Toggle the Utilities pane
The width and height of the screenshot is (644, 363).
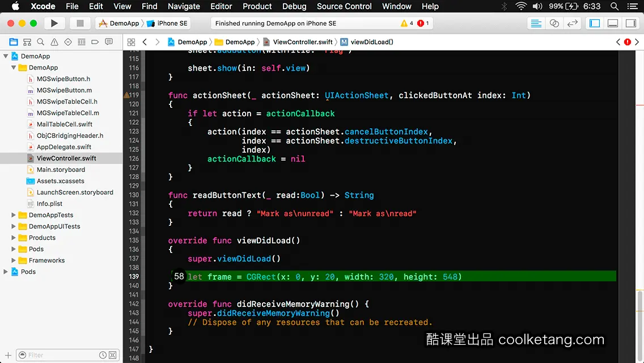point(631,23)
